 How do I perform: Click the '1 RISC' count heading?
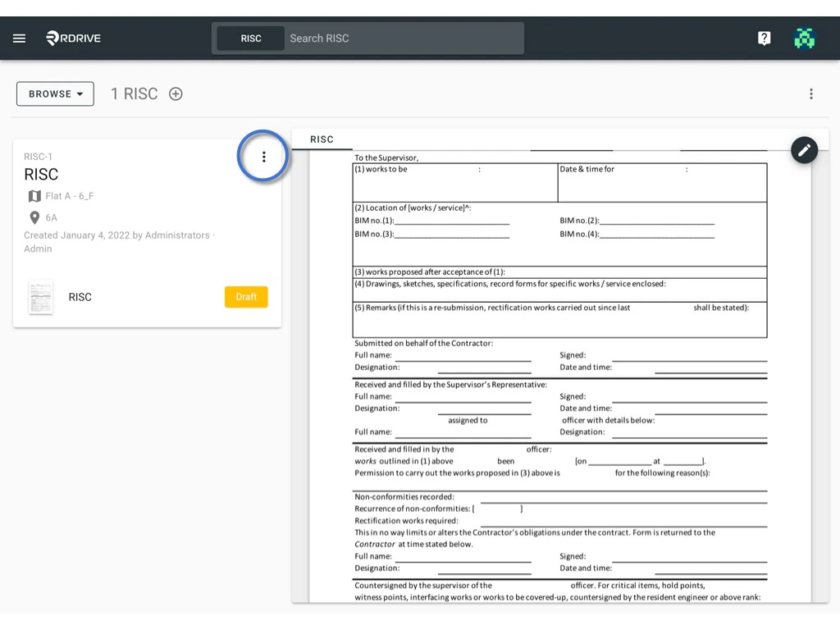coord(134,94)
